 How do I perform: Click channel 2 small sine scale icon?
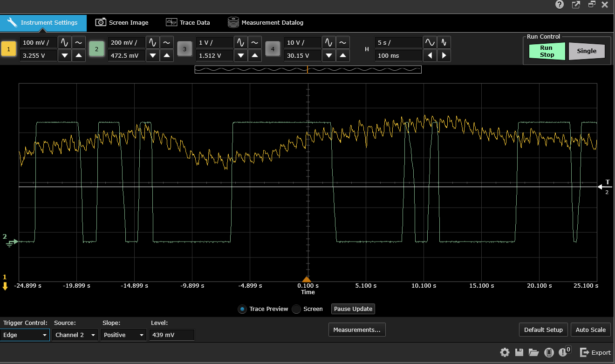tap(166, 42)
